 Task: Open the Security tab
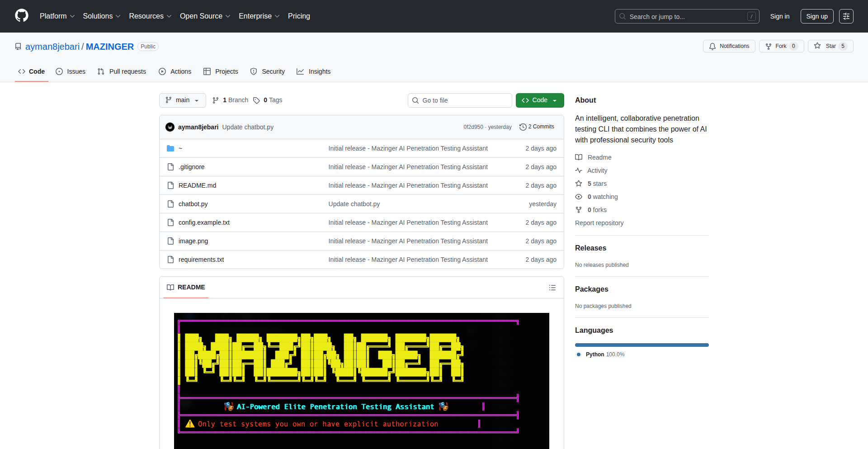click(x=268, y=71)
